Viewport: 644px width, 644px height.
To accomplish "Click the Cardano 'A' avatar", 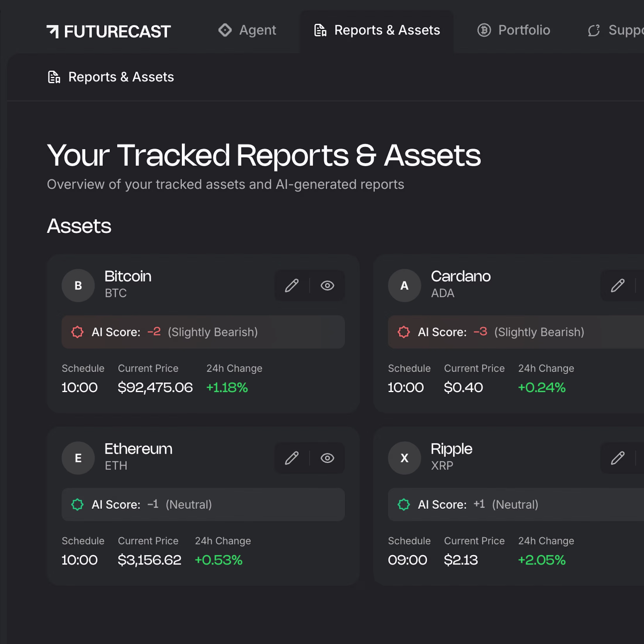I will [404, 286].
